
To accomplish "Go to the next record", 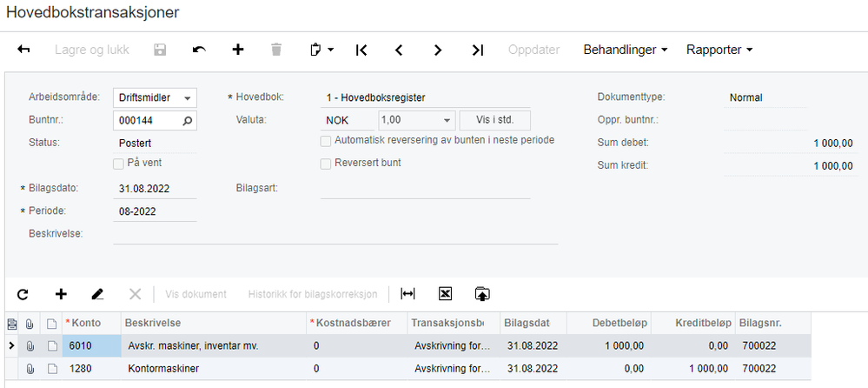I will pos(438,50).
